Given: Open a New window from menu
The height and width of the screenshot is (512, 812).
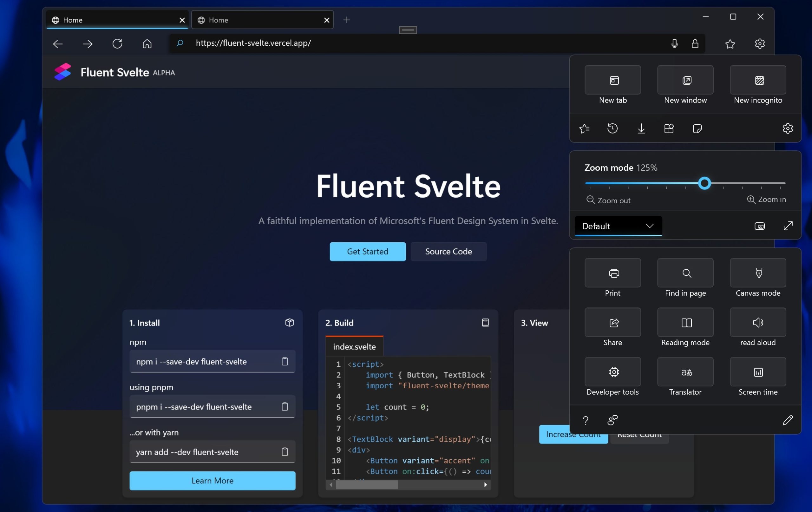Looking at the screenshot, I should tap(685, 80).
